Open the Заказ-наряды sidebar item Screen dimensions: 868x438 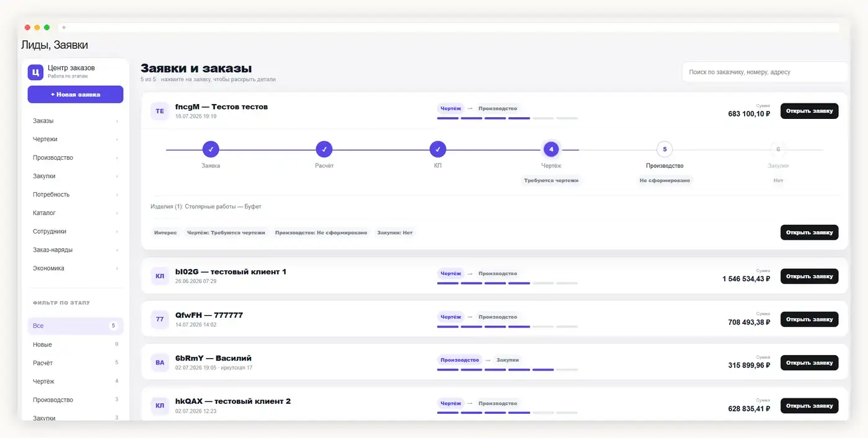[76, 250]
